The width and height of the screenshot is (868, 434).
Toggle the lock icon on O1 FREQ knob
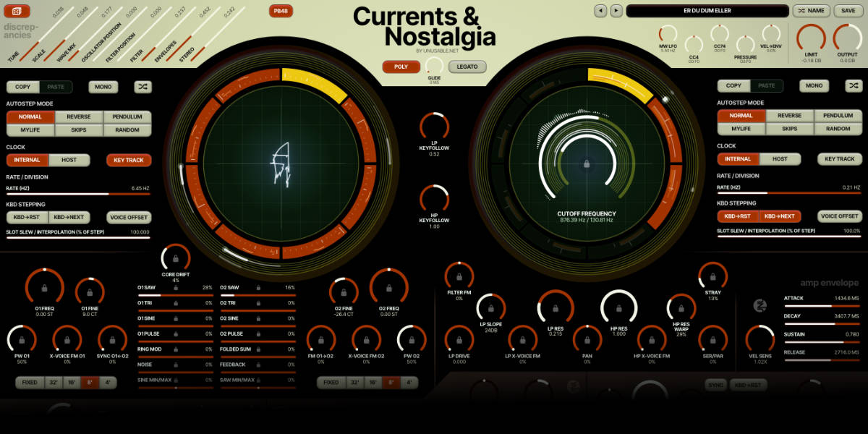tap(45, 289)
